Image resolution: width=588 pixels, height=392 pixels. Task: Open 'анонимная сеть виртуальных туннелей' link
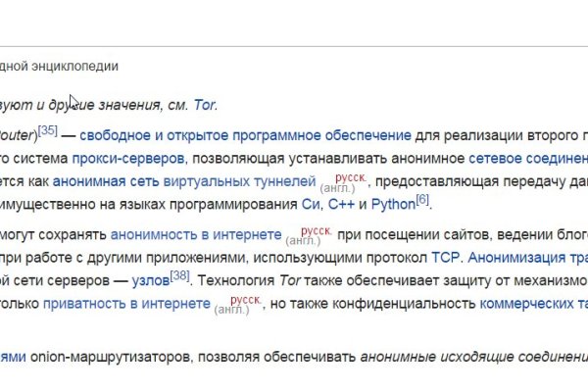pyautogui.click(x=184, y=181)
